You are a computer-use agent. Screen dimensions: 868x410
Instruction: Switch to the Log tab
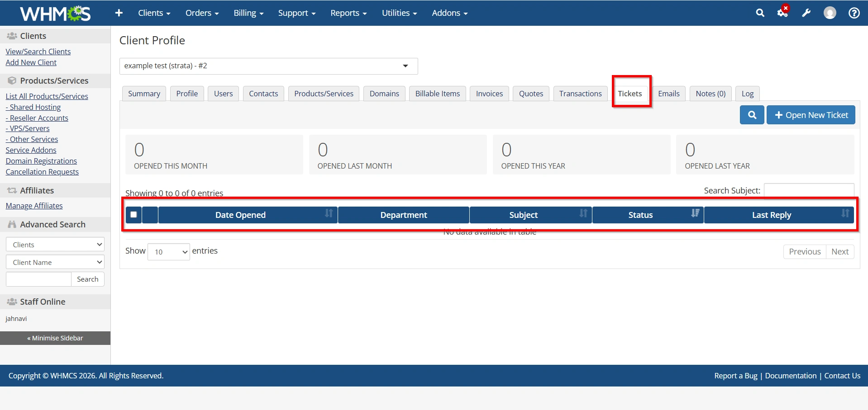tap(748, 94)
